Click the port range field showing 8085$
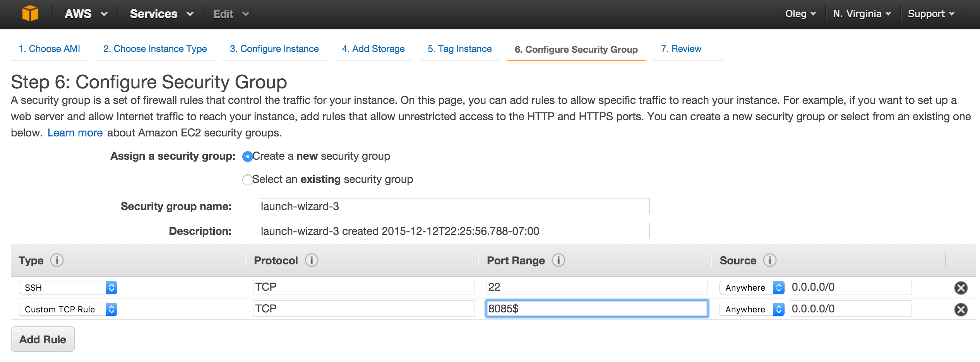 [597, 309]
